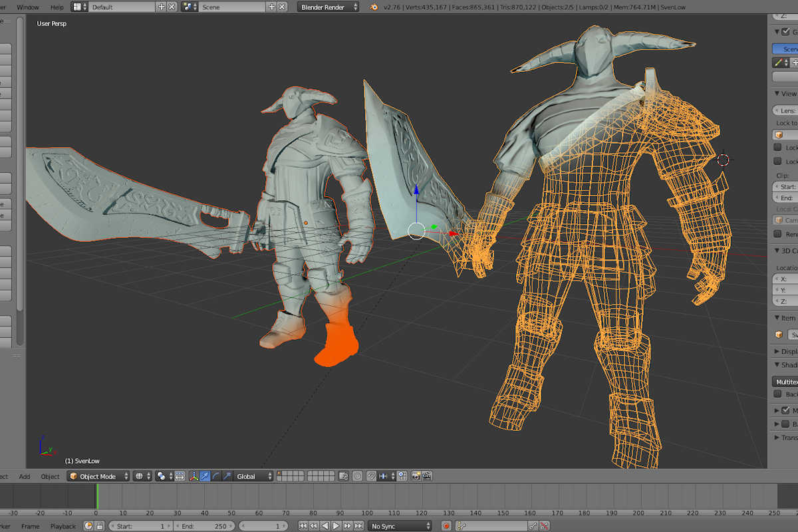Open the No Sync playback dropdown
This screenshot has width=798, height=532.
[400, 526]
